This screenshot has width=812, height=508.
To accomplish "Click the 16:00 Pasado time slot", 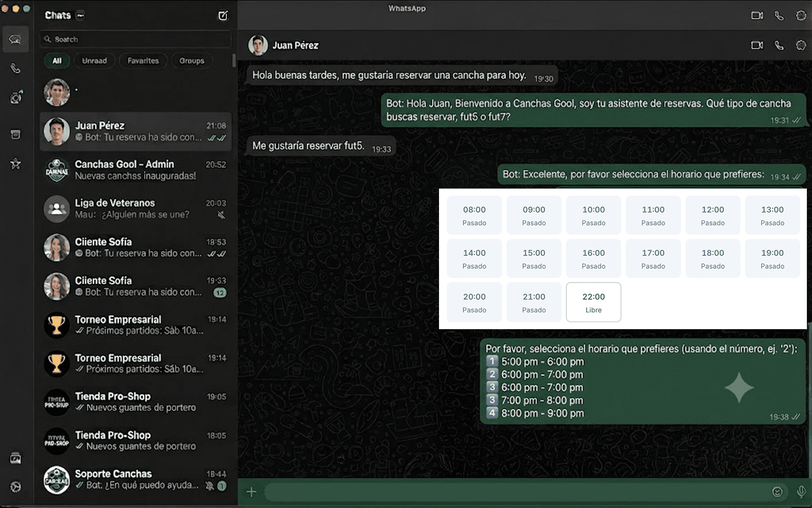I will pyautogui.click(x=593, y=259).
